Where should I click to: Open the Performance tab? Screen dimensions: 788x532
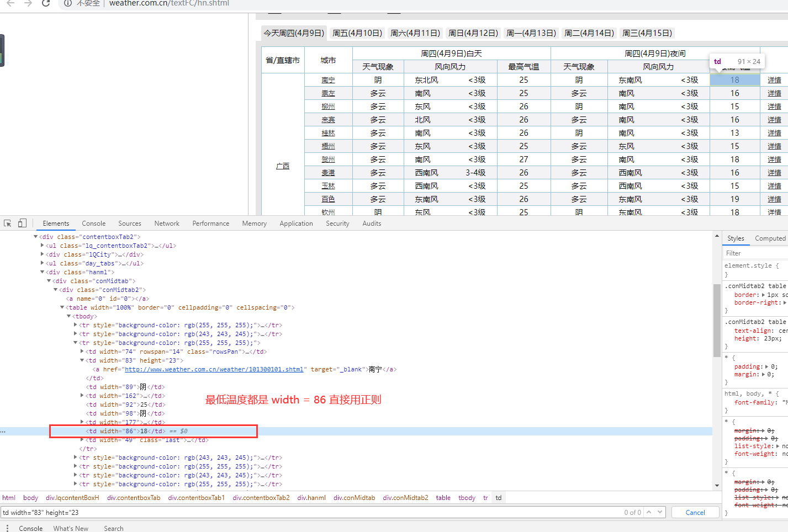pyautogui.click(x=211, y=224)
